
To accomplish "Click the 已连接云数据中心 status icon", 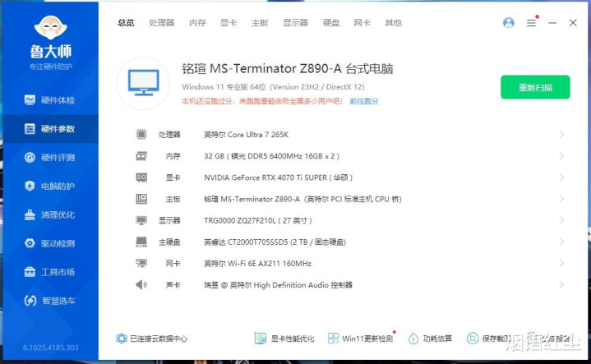I will [x=122, y=339].
